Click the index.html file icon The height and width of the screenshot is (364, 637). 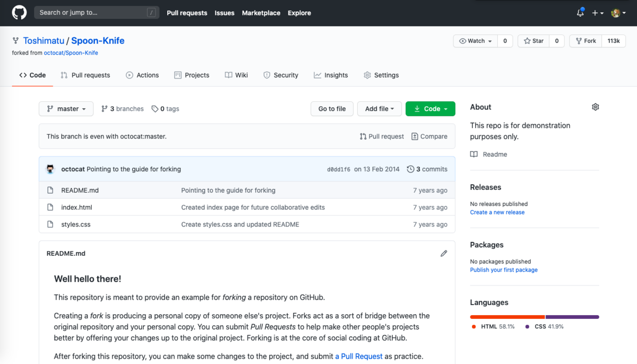point(50,207)
